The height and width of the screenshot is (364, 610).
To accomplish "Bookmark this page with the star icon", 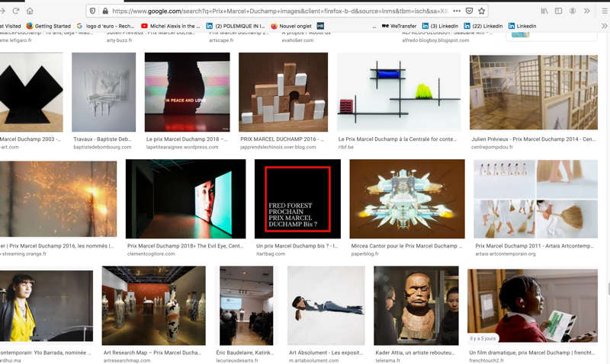I will tap(482, 11).
